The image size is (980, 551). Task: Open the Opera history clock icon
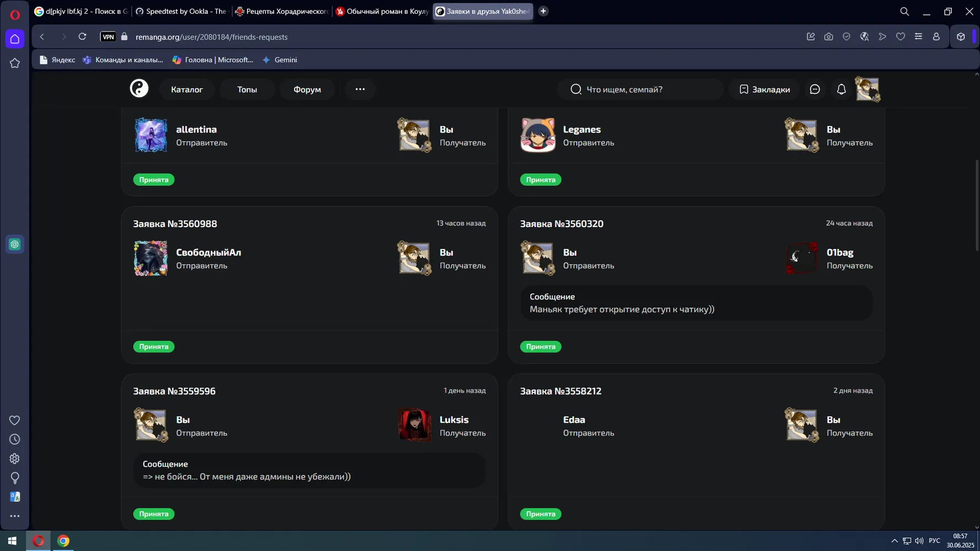coord(15,439)
